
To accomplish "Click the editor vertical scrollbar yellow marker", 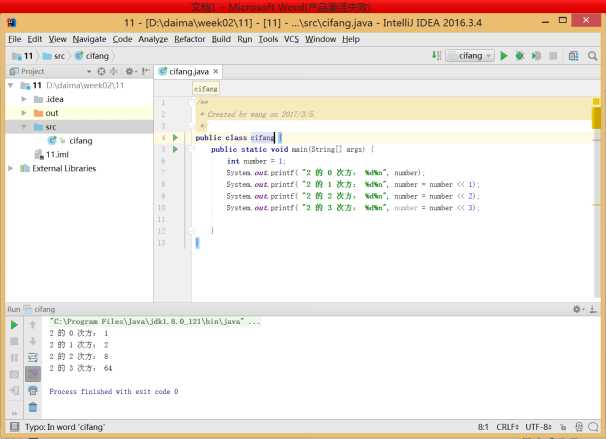I will pos(596,118).
